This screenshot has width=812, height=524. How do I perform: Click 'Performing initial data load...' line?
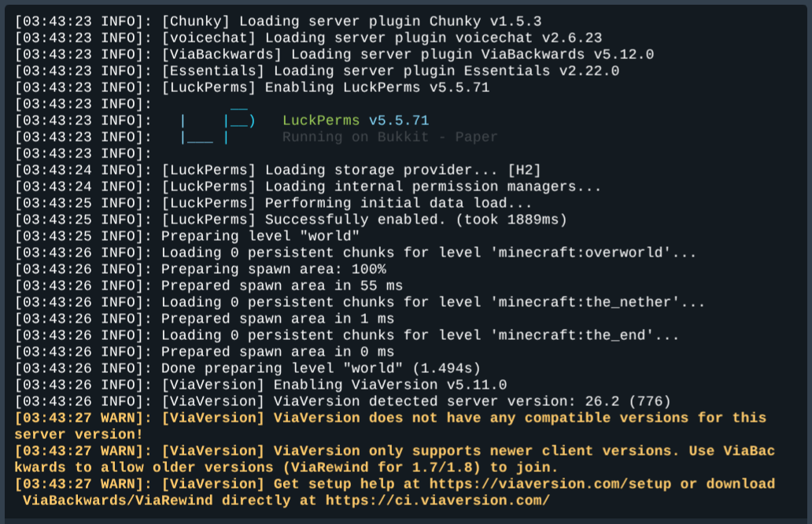click(x=274, y=204)
